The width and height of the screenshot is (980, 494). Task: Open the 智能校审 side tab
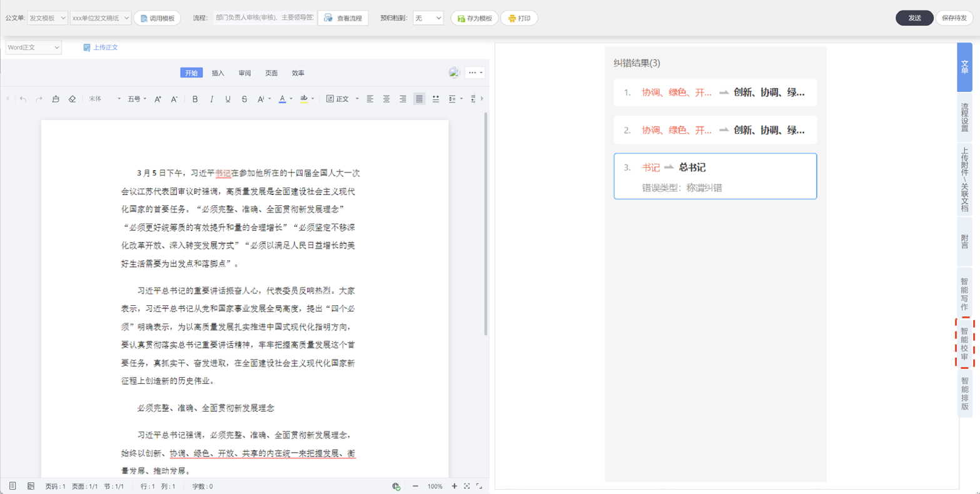pos(964,343)
